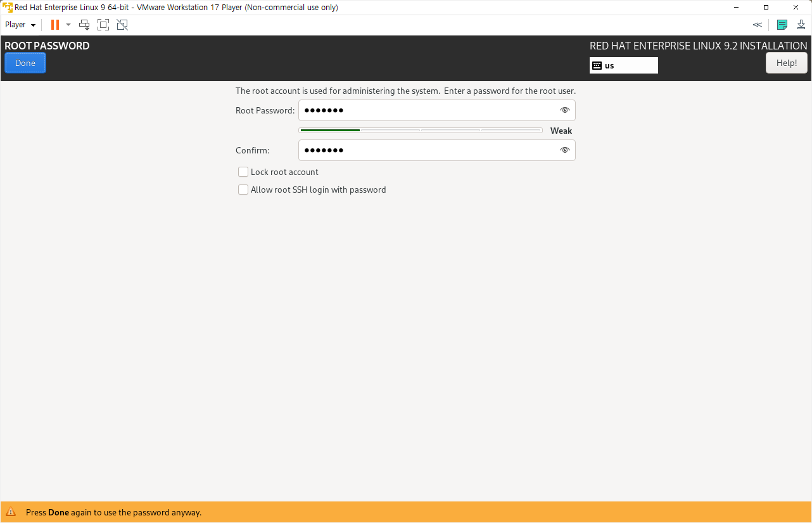
Task: Enable Lock root account checkbox
Action: pyautogui.click(x=243, y=172)
